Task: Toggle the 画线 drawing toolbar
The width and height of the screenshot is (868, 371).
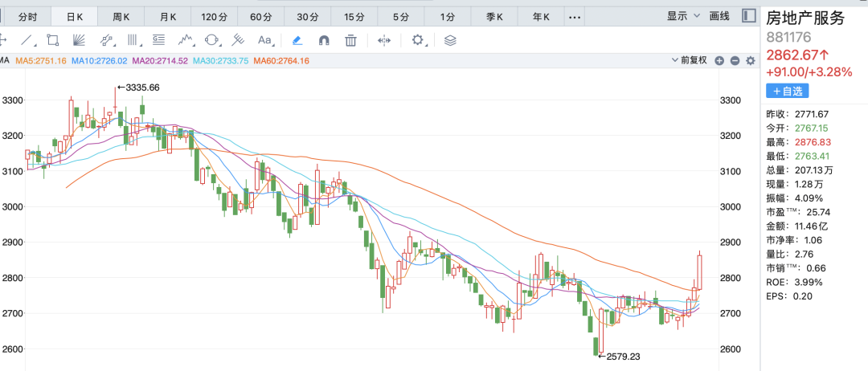Action: pos(719,16)
